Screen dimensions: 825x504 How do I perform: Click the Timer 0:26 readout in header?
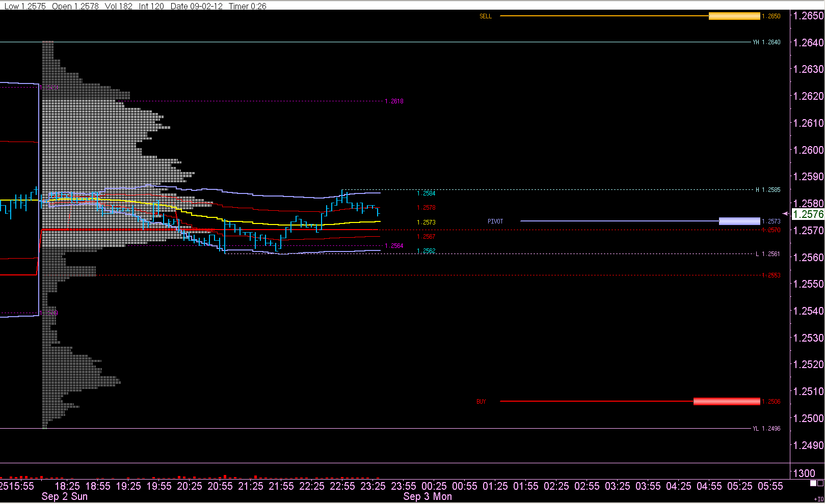point(248,6)
